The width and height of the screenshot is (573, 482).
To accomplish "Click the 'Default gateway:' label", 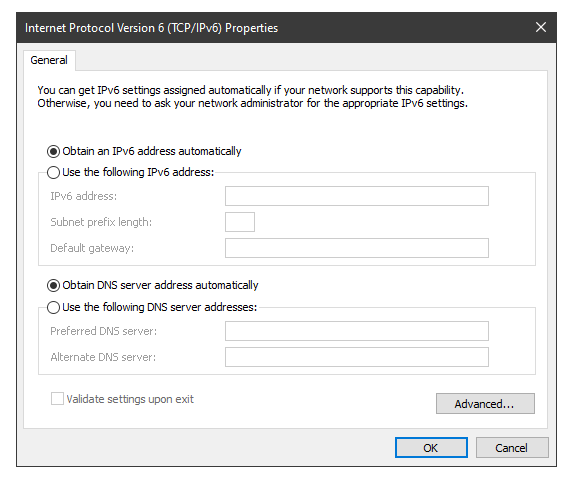I will [x=92, y=248].
